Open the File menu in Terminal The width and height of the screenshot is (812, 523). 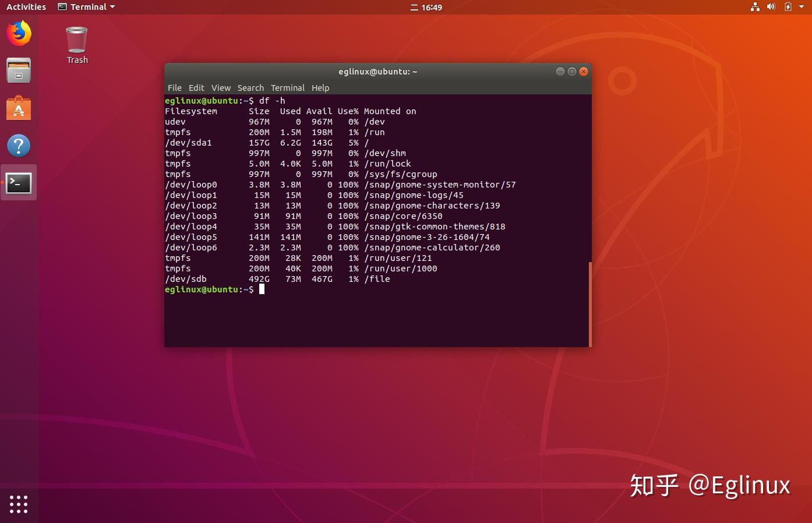point(174,87)
